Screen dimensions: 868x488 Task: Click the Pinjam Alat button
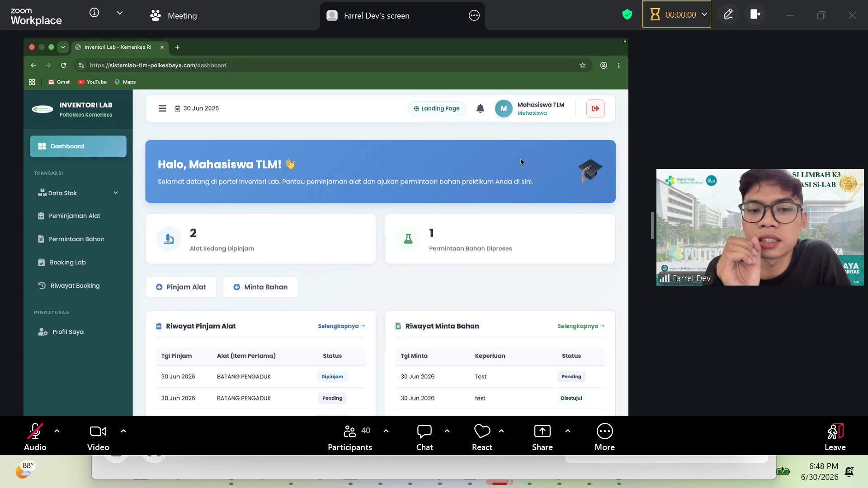pos(181,287)
